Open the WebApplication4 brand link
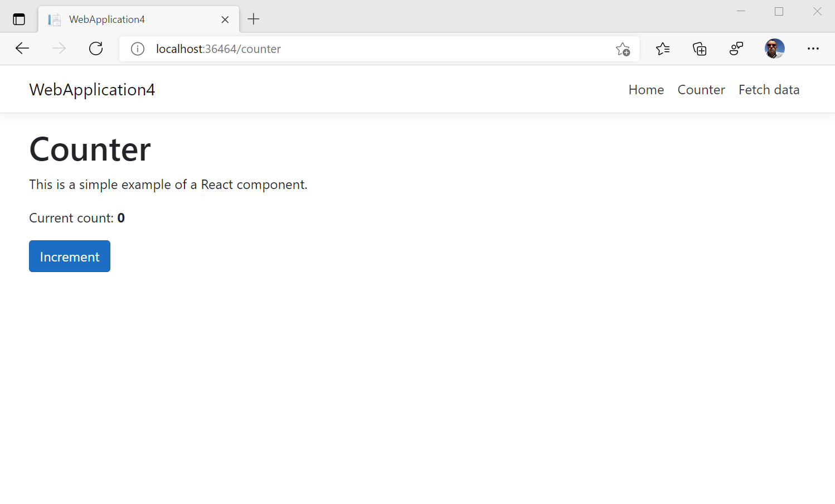This screenshot has height=504, width=835. 91,89
